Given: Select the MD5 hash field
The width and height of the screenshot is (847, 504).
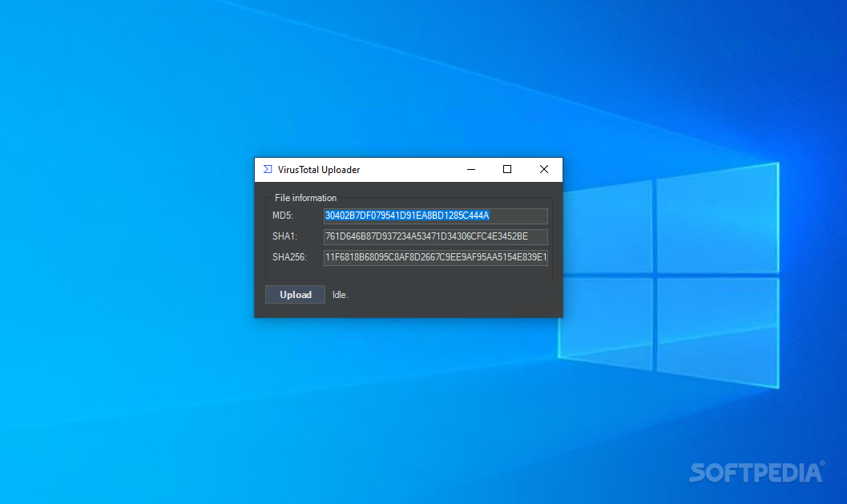Looking at the screenshot, I should pos(435,216).
